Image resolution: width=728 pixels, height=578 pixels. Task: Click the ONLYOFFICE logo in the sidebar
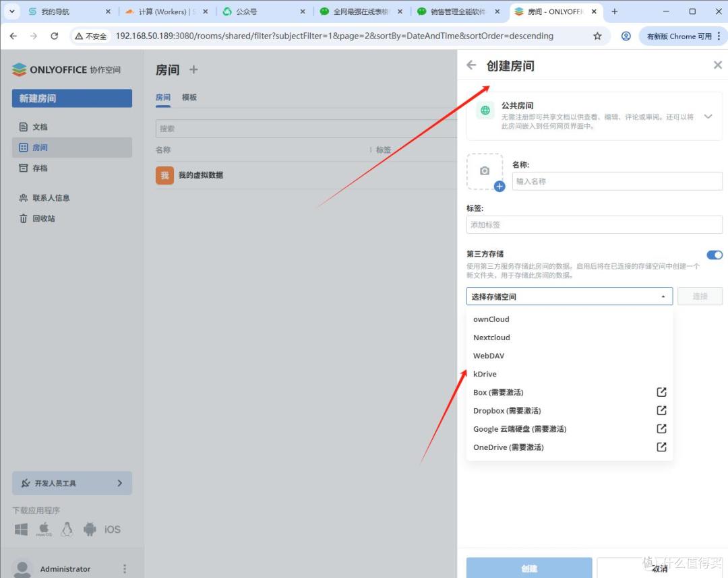[66, 69]
